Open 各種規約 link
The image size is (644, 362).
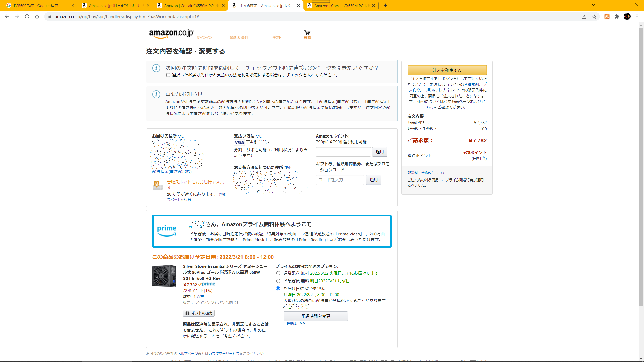coord(471,85)
